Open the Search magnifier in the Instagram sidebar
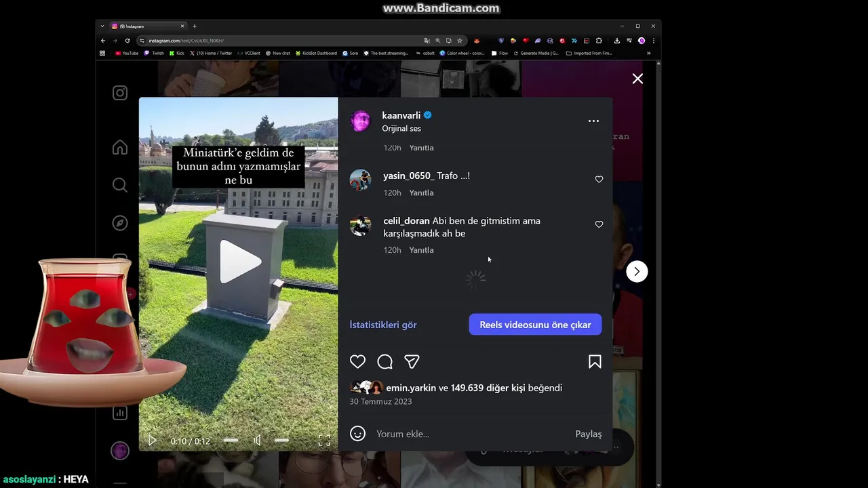The width and height of the screenshot is (868, 488). (120, 185)
